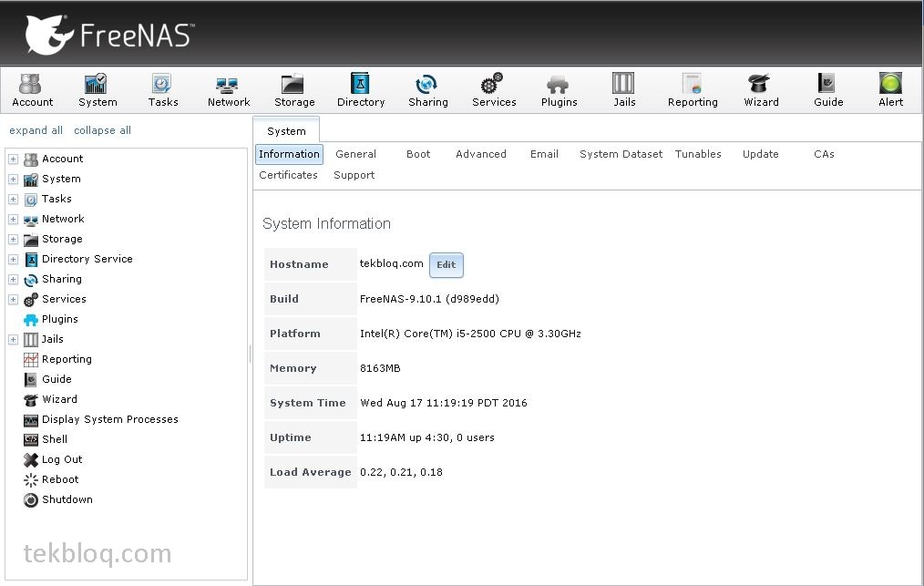This screenshot has width=924, height=586.
Task: Select the Shell label in the sidebar
Action: point(55,439)
